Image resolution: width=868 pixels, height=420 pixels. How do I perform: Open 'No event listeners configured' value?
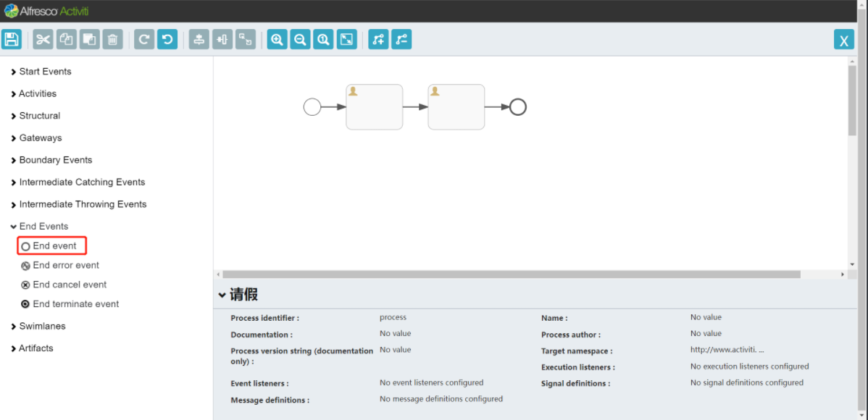coord(431,382)
